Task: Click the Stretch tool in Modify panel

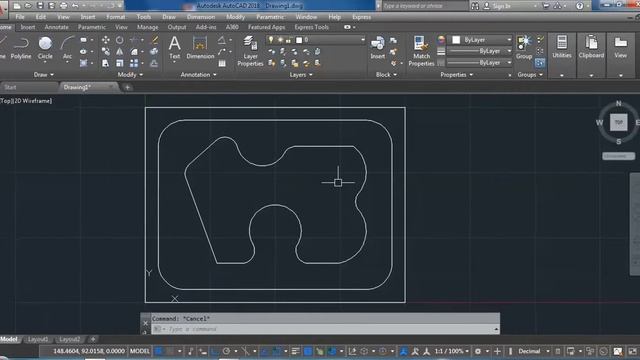Action: point(105,63)
